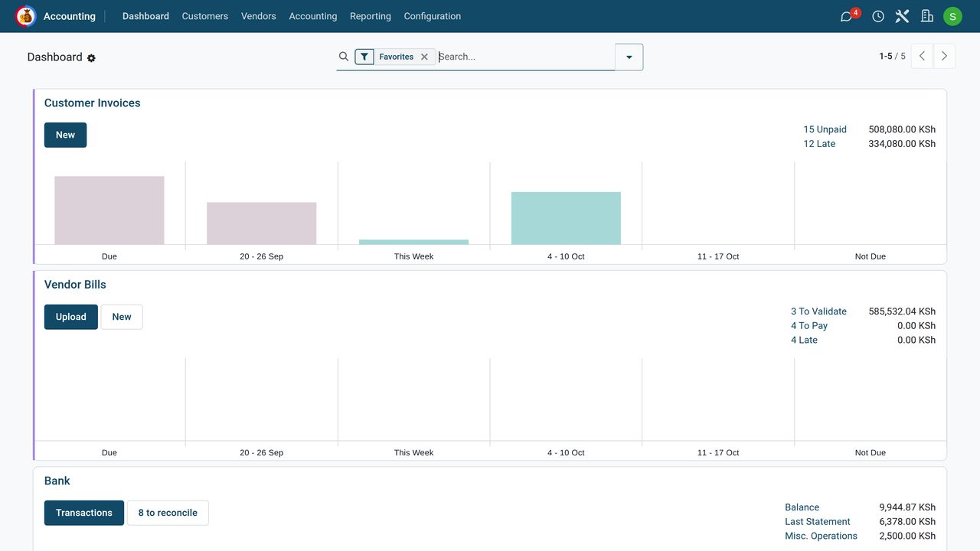Open the Reporting menu
Viewport: 980px width, 551px height.
(371, 16)
